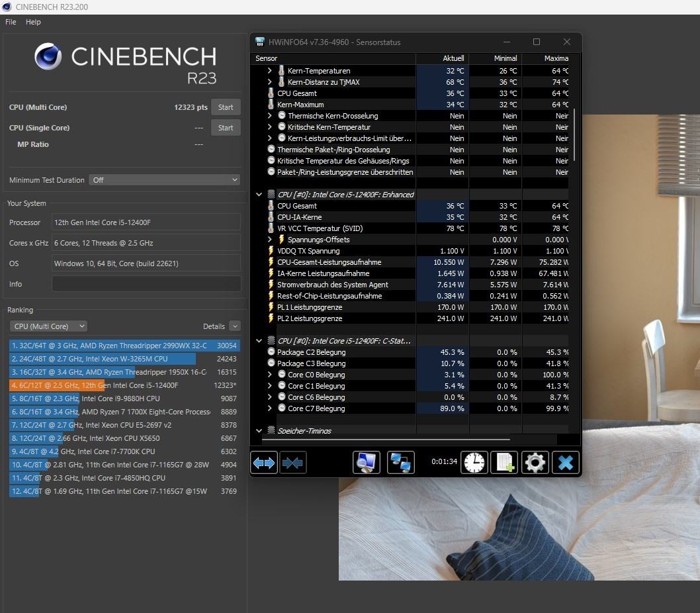Image resolution: width=700 pixels, height=613 pixels.
Task: Click the Minimal column header
Action: (x=496, y=58)
